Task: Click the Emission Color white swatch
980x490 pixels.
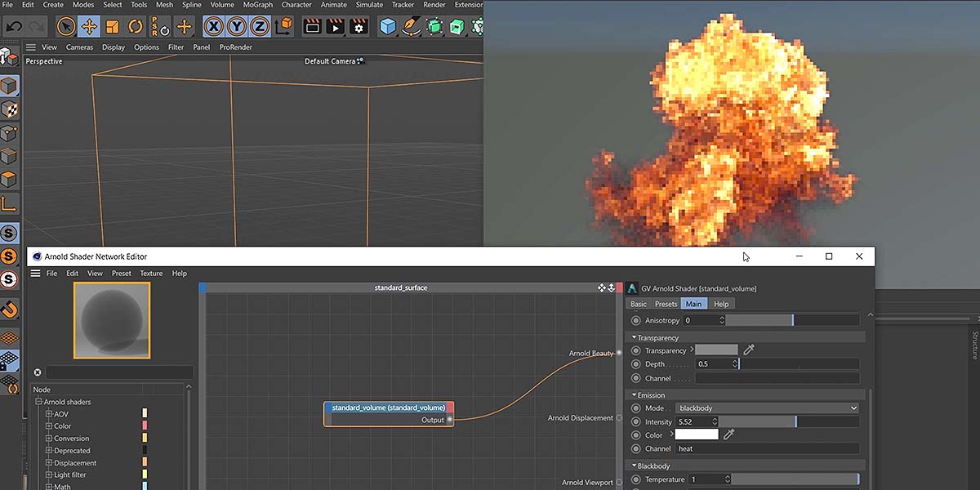Action: 697,434
